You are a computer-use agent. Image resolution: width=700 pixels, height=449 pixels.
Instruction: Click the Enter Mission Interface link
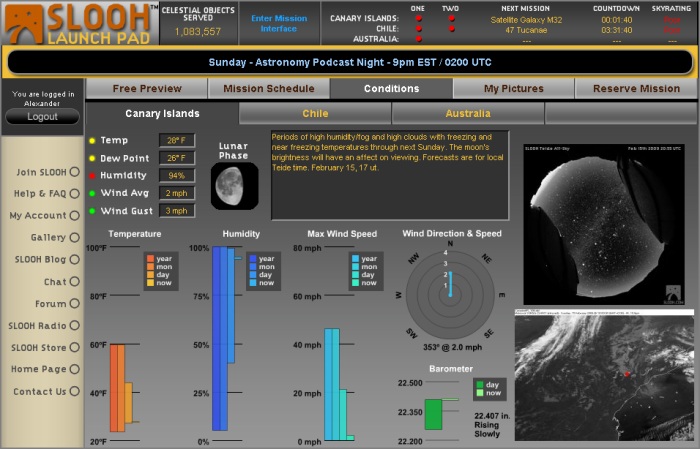click(279, 23)
